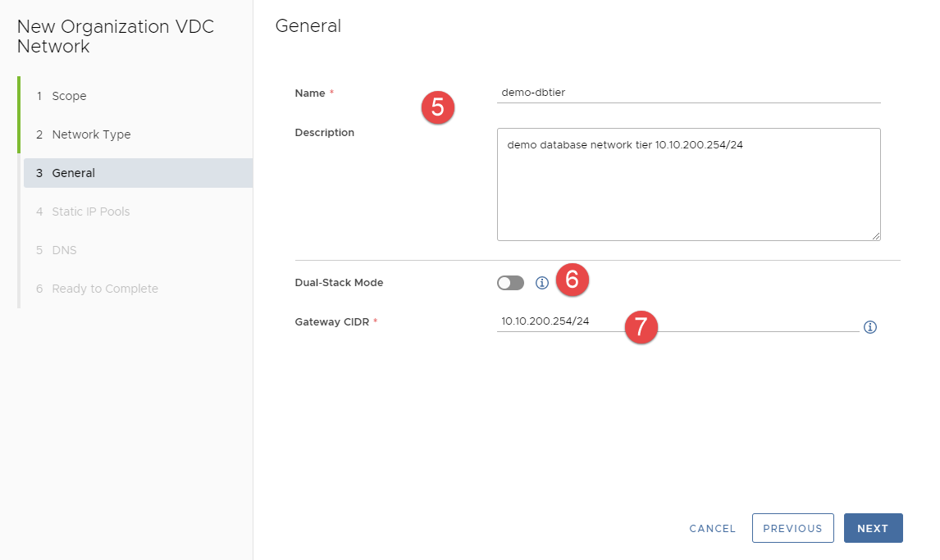Screen dimensions: 940x560
Task: Jump to Static IP Pools step
Action: [x=90, y=212]
